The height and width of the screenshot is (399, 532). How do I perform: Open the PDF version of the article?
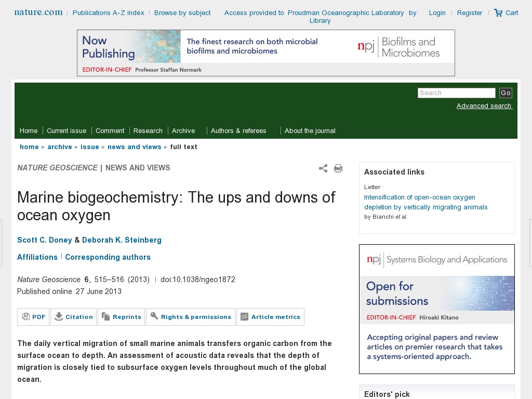33,317
